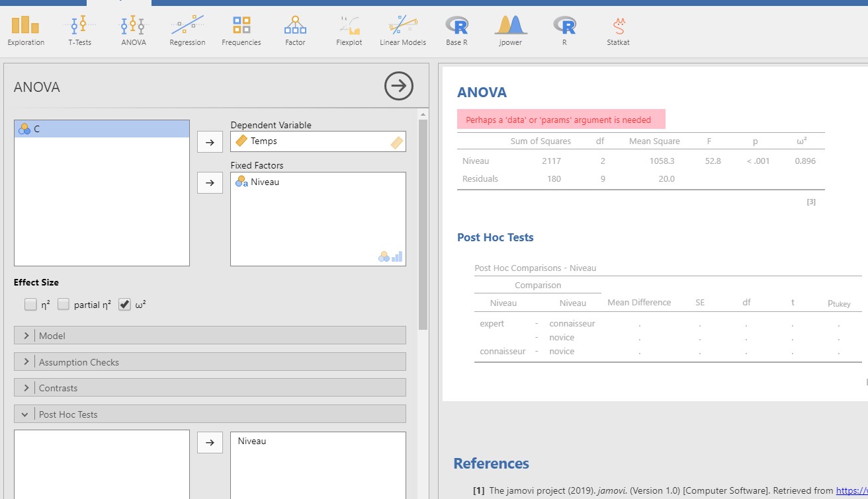Collapse the ANOVA options panel with round arrow
The image size is (868, 499).
[x=399, y=87]
